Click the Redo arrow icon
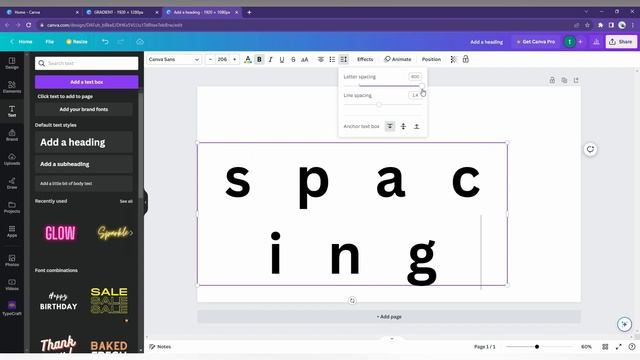Image resolution: width=640 pixels, height=360 pixels. click(120, 42)
